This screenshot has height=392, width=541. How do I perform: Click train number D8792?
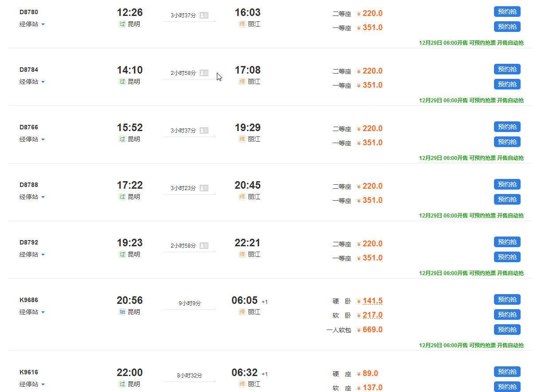click(29, 242)
